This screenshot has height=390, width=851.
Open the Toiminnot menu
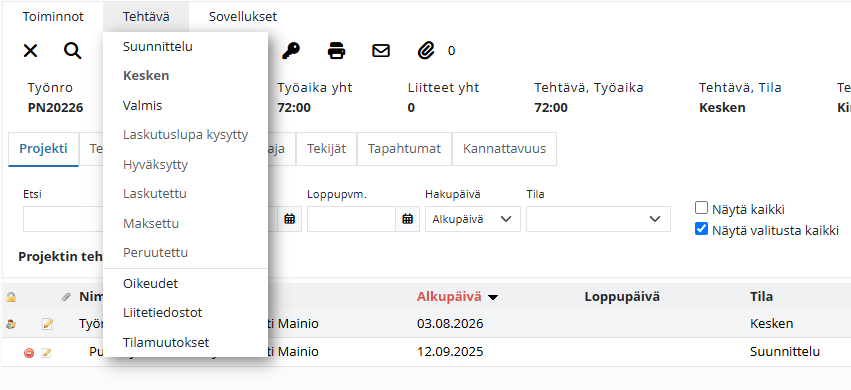coord(53,17)
